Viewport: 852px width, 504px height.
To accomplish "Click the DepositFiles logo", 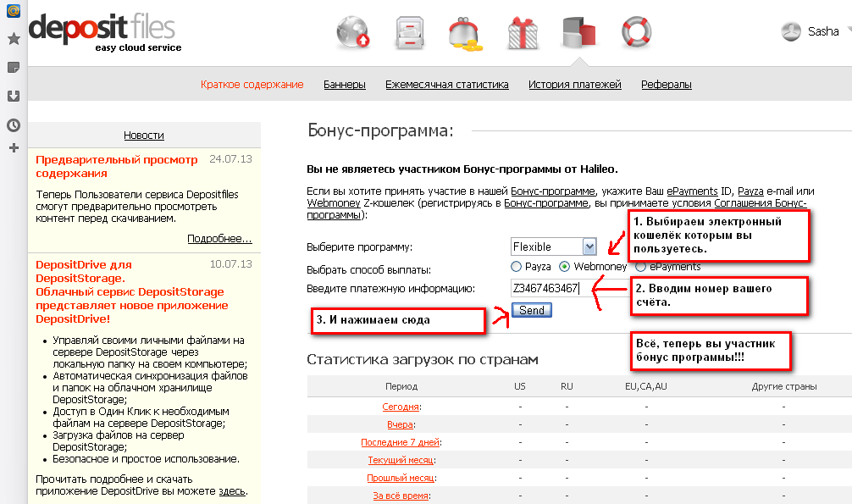I will pyautogui.click(x=105, y=32).
